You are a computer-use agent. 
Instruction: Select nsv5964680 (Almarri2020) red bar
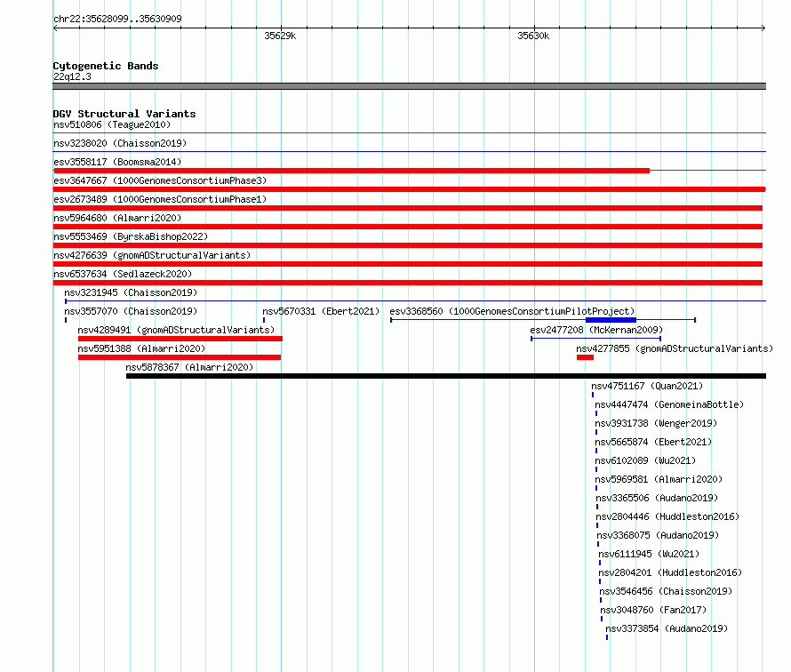coord(408,227)
